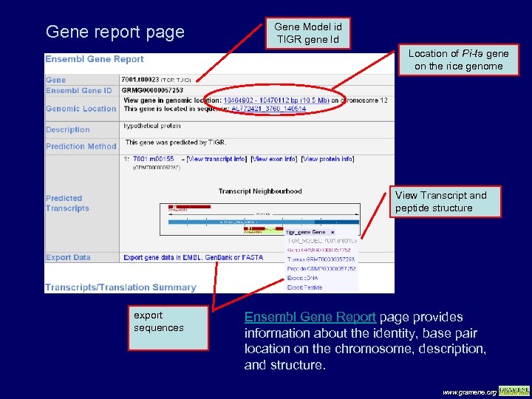Click Export gene data in EMBL, GenBank or FASTA

pos(194,258)
